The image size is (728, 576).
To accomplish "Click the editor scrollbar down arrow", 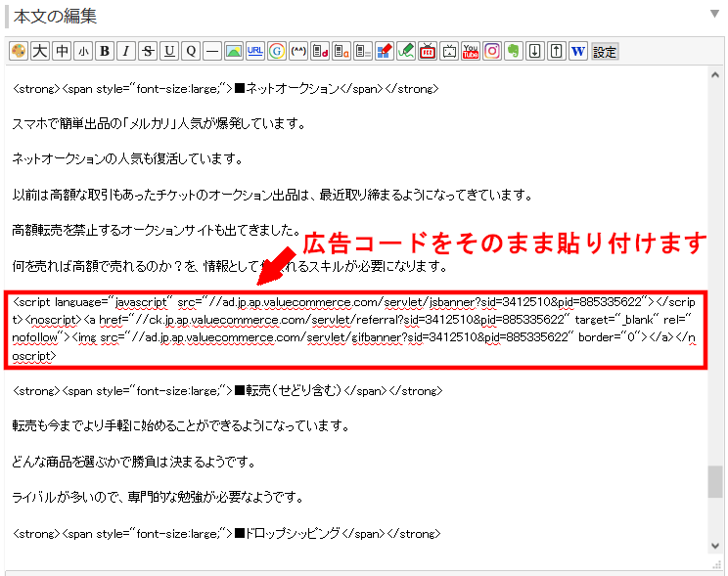I will click(x=715, y=546).
